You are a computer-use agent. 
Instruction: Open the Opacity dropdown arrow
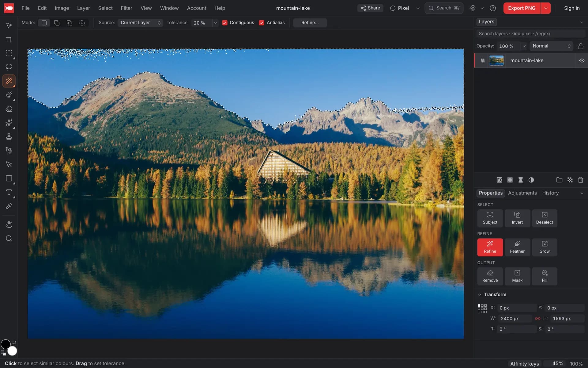(524, 46)
